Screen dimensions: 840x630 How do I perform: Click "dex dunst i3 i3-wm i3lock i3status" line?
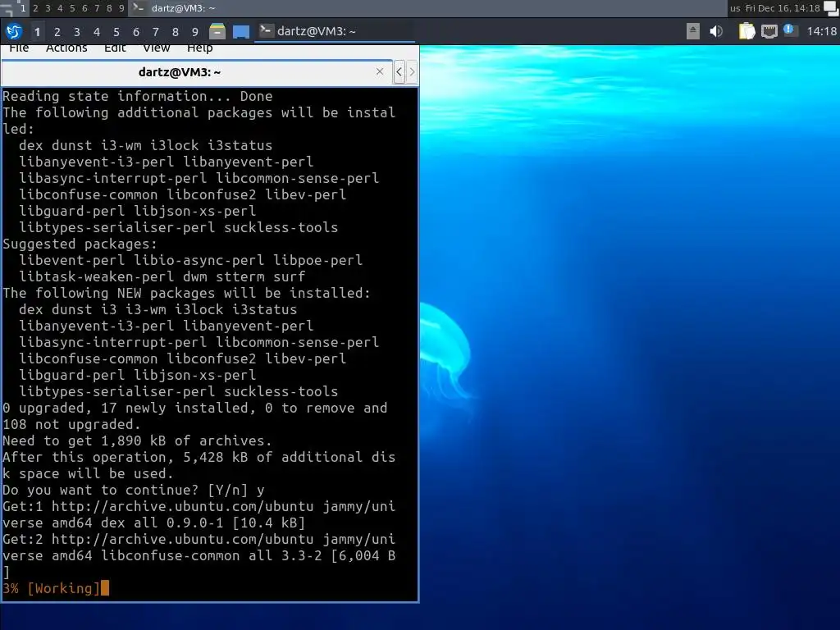pyautogui.click(x=158, y=309)
